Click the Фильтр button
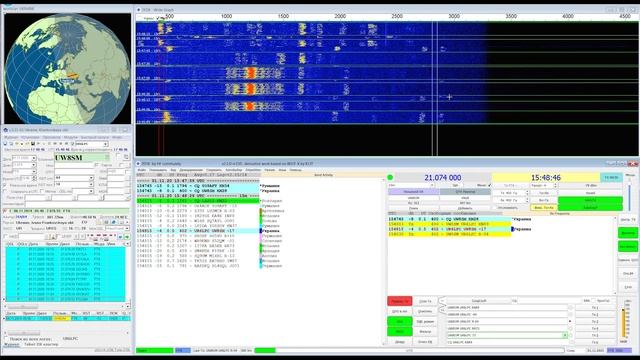 tap(425, 332)
